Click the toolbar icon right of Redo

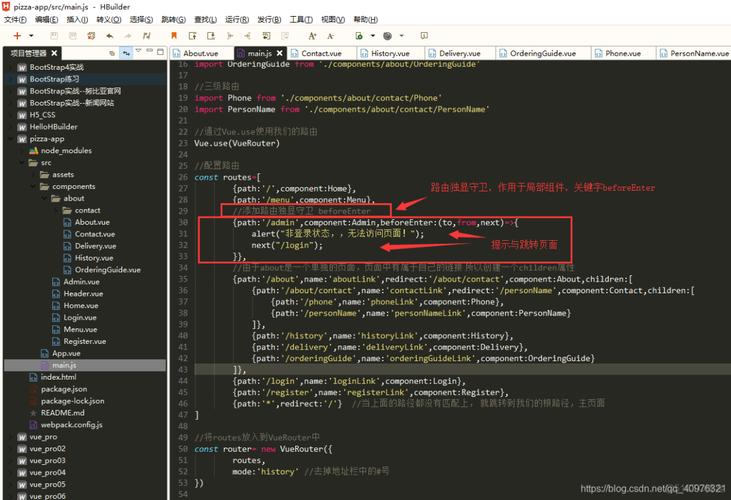pyautogui.click(x=146, y=35)
